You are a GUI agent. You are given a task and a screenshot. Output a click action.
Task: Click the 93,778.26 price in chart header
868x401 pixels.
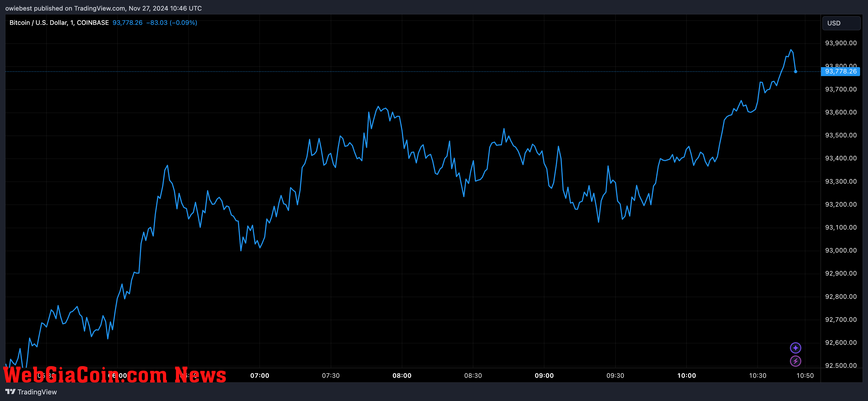[x=127, y=22]
